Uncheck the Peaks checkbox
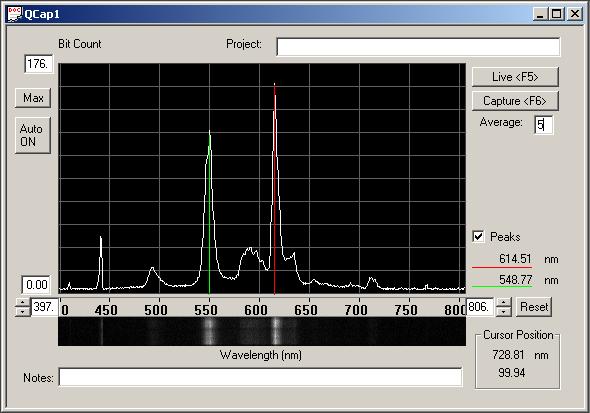This screenshot has width=590, height=413. pos(478,237)
